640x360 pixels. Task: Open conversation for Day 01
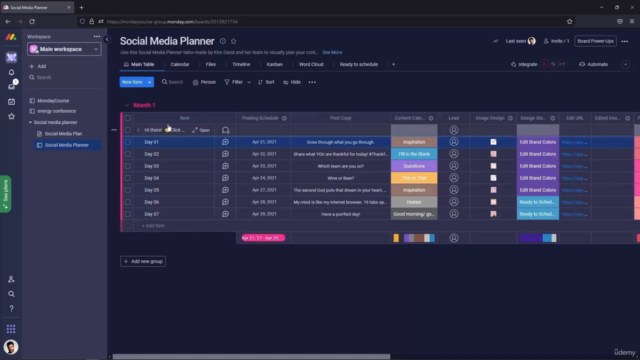(225, 142)
